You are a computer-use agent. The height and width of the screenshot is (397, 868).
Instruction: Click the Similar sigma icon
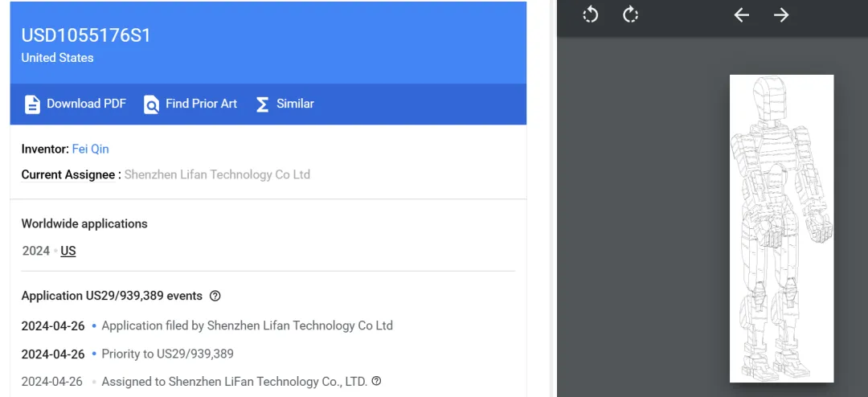(262, 104)
